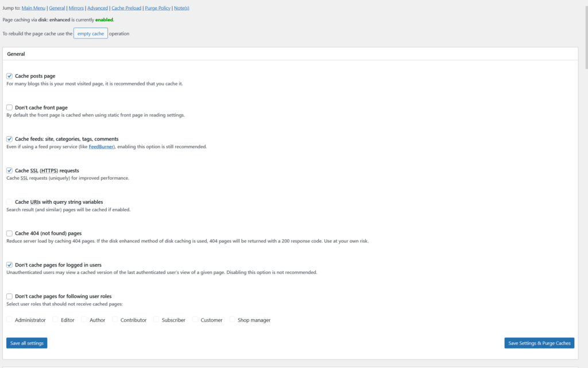
Task: Click 'By default the front page is cached' text
Action: tap(96, 115)
